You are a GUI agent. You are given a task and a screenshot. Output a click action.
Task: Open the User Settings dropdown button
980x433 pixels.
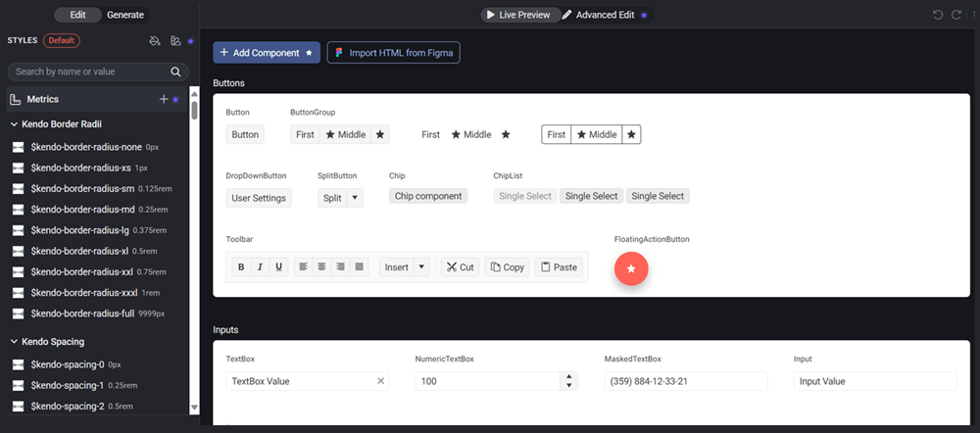[x=259, y=198]
